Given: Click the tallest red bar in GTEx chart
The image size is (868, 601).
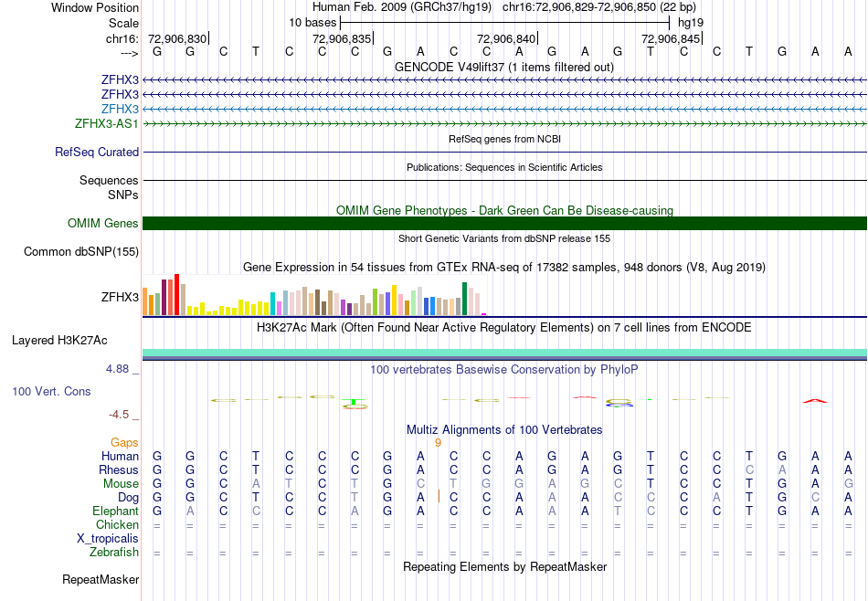Looking at the screenshot, I should point(176,294).
